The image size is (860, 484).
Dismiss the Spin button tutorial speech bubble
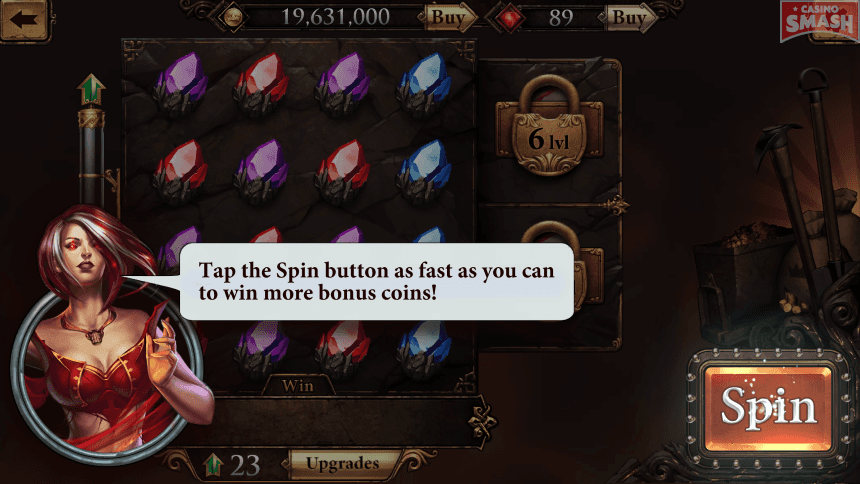click(376, 282)
